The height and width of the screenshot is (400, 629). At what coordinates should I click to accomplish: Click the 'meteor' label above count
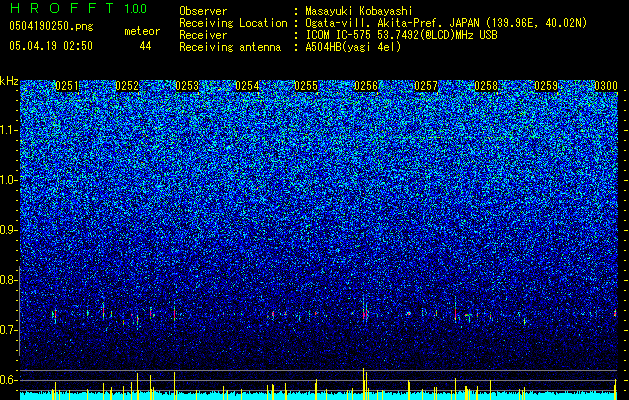pos(142,31)
